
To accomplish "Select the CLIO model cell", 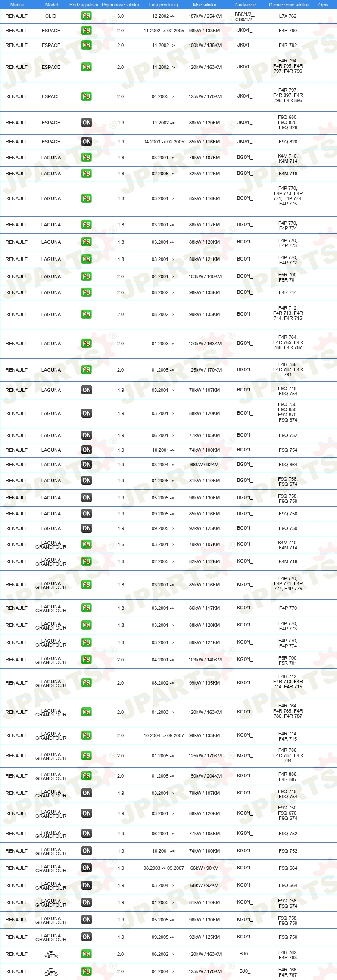I will pyautogui.click(x=51, y=16).
